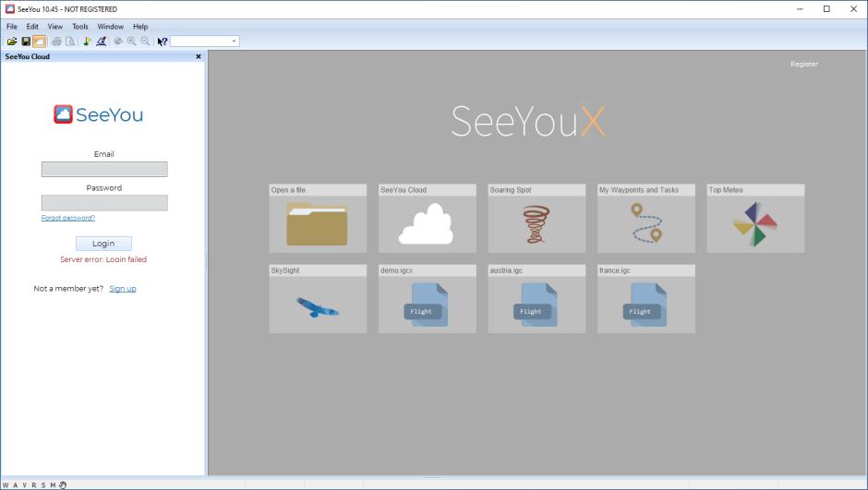
Task: Close the SeeYou Cloud side panel
Action: click(x=199, y=56)
